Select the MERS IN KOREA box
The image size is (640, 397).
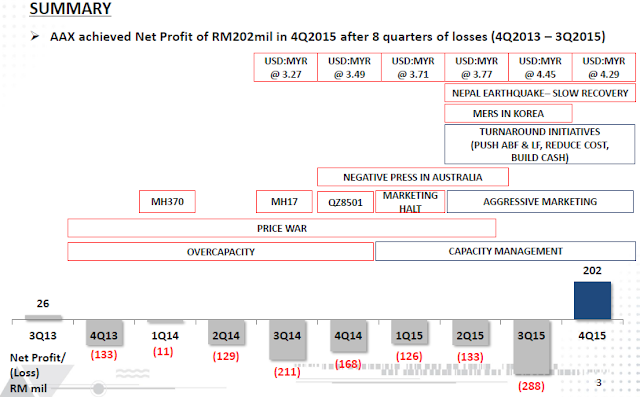click(x=508, y=113)
